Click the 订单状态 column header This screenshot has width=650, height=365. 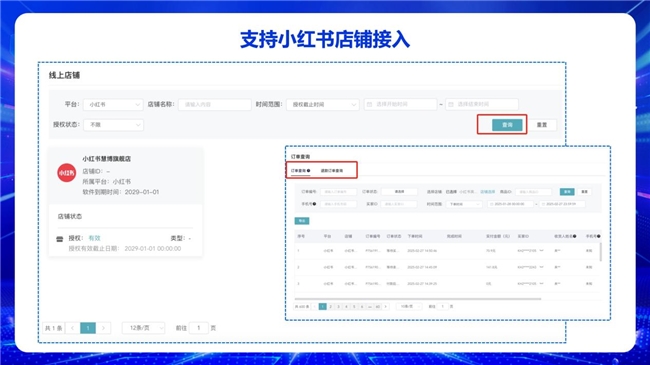click(x=394, y=236)
